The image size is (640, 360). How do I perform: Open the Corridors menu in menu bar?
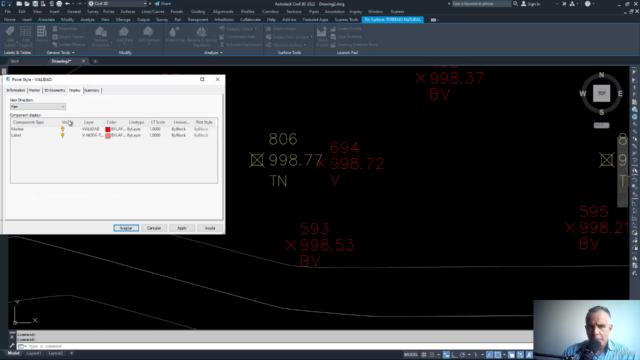[x=270, y=12]
